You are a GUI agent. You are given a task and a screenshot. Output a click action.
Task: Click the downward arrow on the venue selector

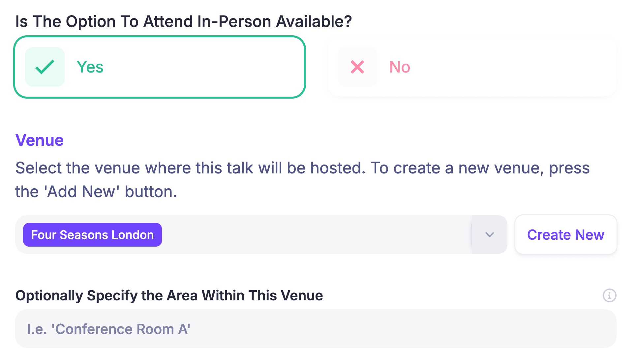coord(489,235)
